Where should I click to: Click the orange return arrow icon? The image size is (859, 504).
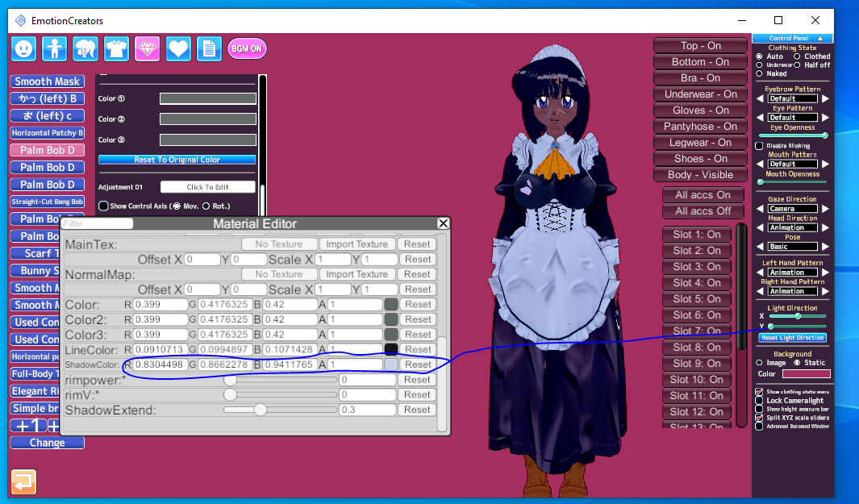23,481
